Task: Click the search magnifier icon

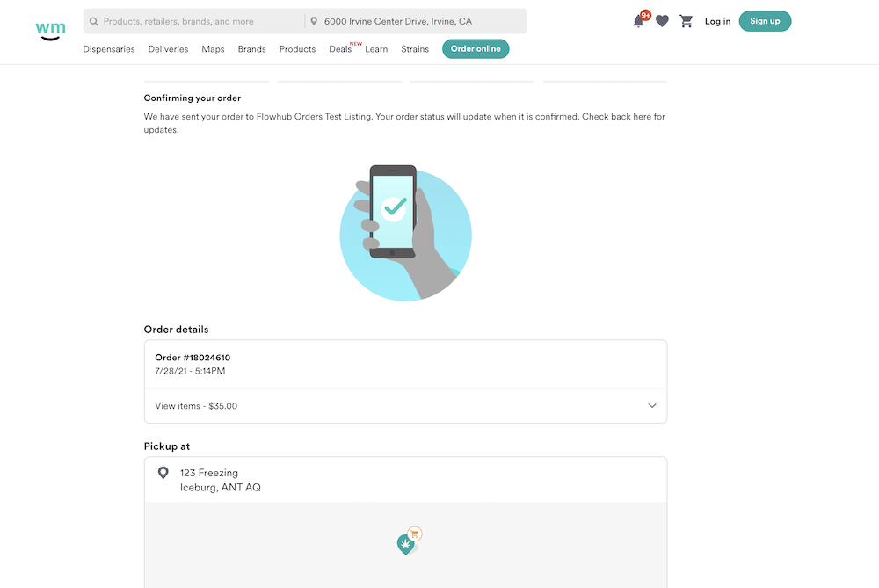Action: 93,20
